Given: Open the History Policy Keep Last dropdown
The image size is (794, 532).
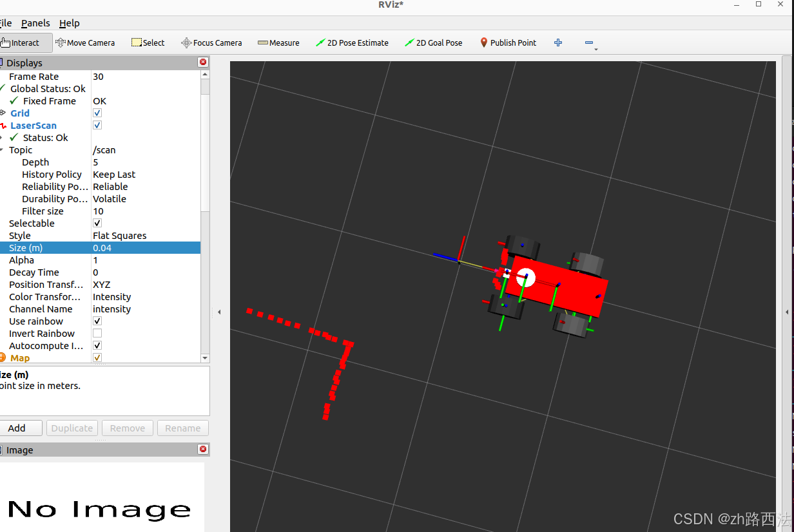Looking at the screenshot, I should 146,175.
